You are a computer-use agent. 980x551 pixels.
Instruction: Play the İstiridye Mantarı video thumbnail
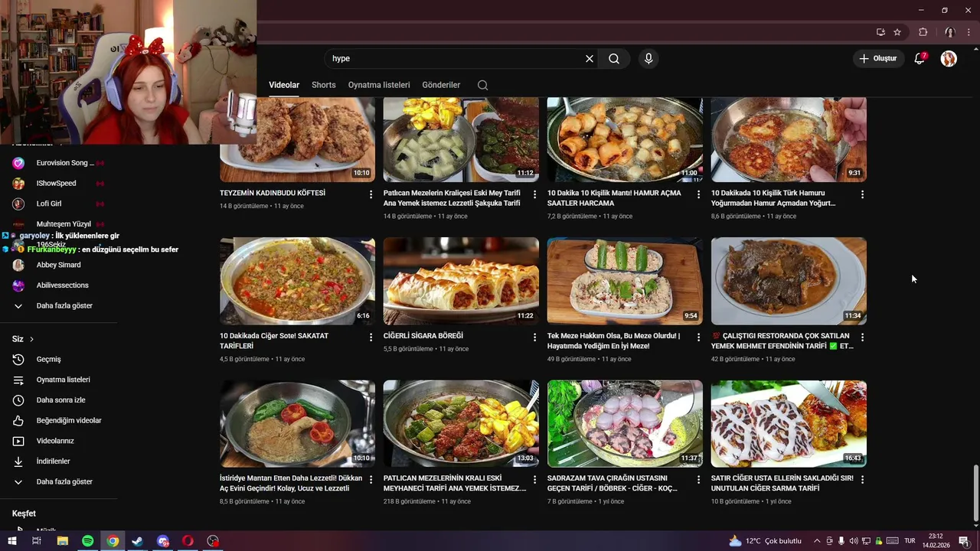[297, 423]
